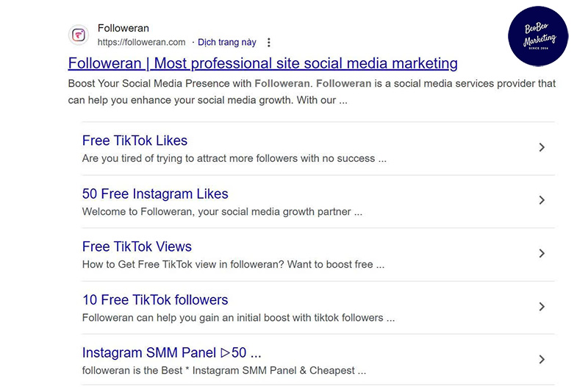The height and width of the screenshot is (387, 588).
Task: Click the https://followeran.com URL text
Action: pos(141,42)
